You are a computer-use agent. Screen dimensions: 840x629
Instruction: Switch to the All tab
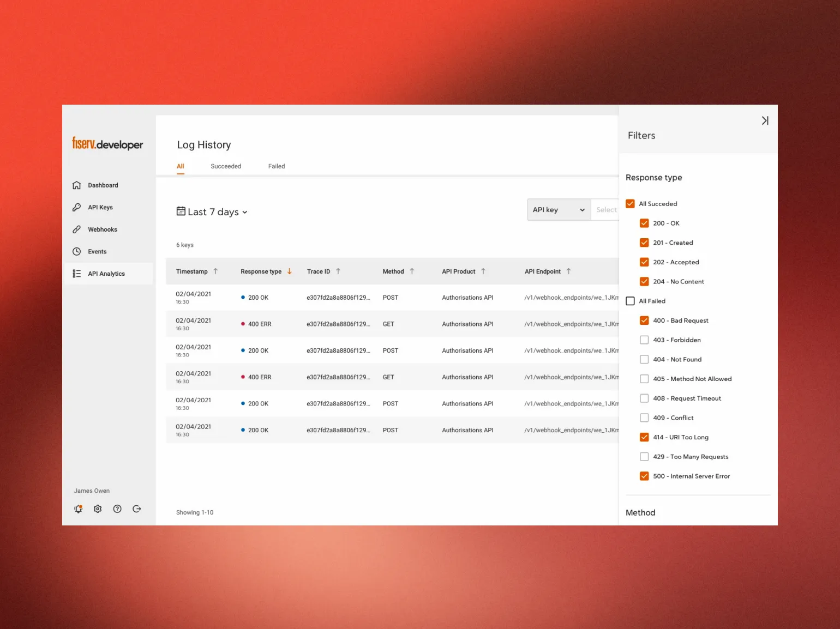pos(181,166)
